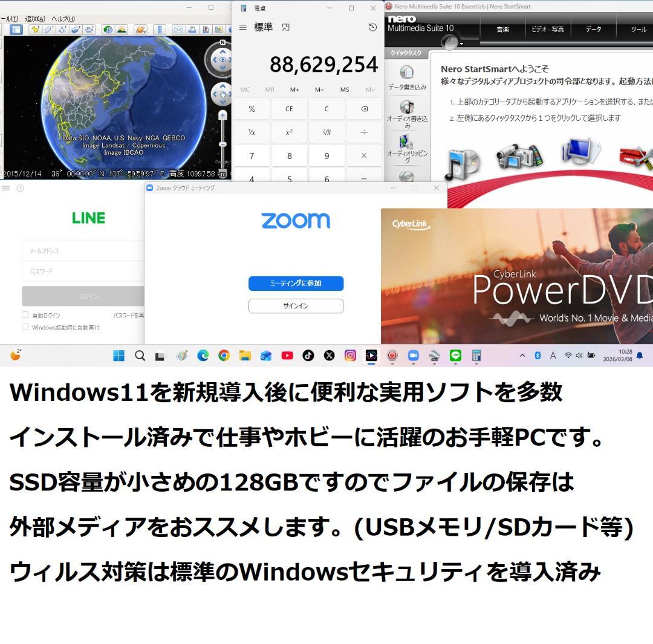Record a tour in Google Earth toolbar

click(x=89, y=30)
